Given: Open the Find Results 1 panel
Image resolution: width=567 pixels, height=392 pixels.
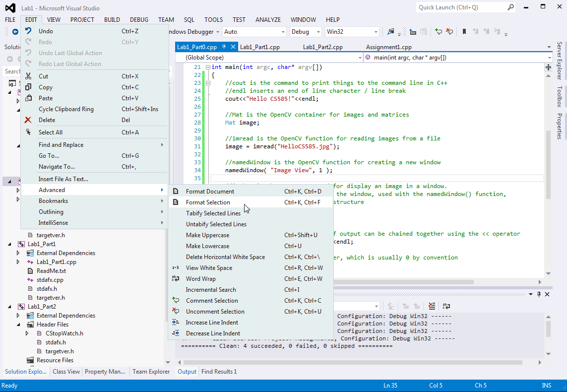Looking at the screenshot, I should point(219,371).
